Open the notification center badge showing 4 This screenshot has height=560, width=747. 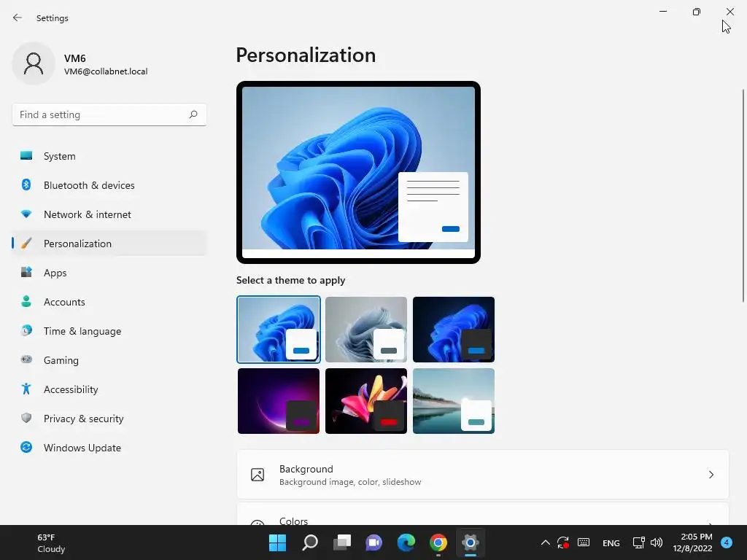point(727,542)
